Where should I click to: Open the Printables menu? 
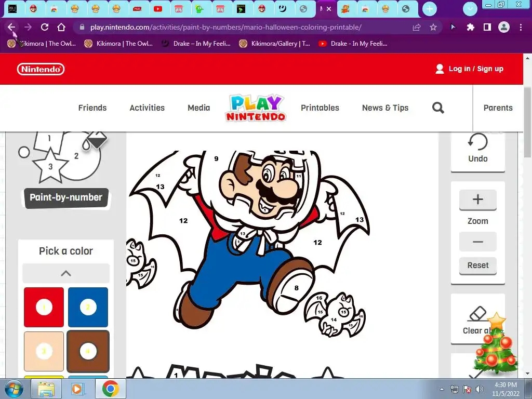click(x=320, y=108)
